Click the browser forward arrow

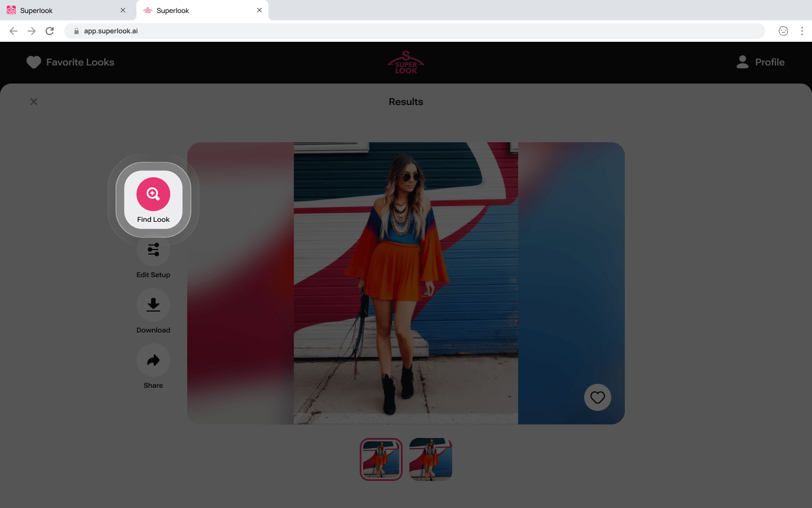[32, 31]
